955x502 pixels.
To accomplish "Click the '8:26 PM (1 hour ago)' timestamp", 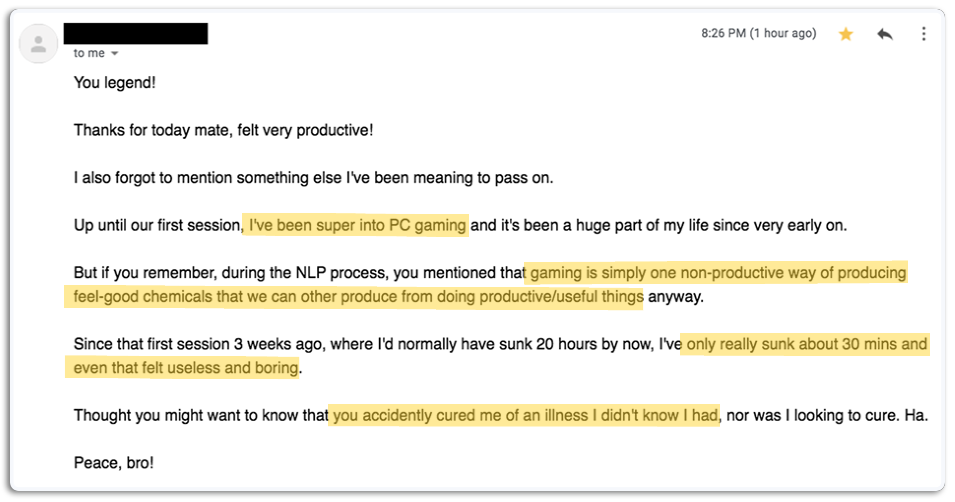I will (758, 34).
